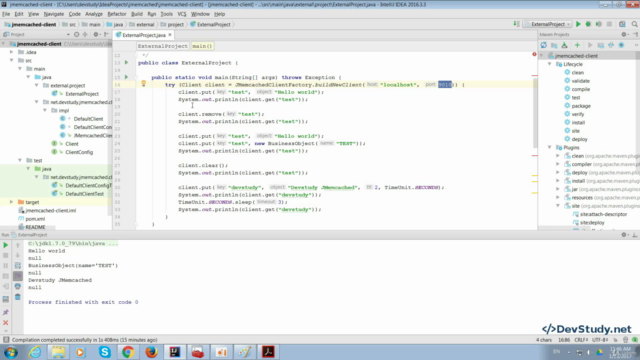Open the Project Structure dialog icon
This screenshot has width=640, height=360.
622,24
